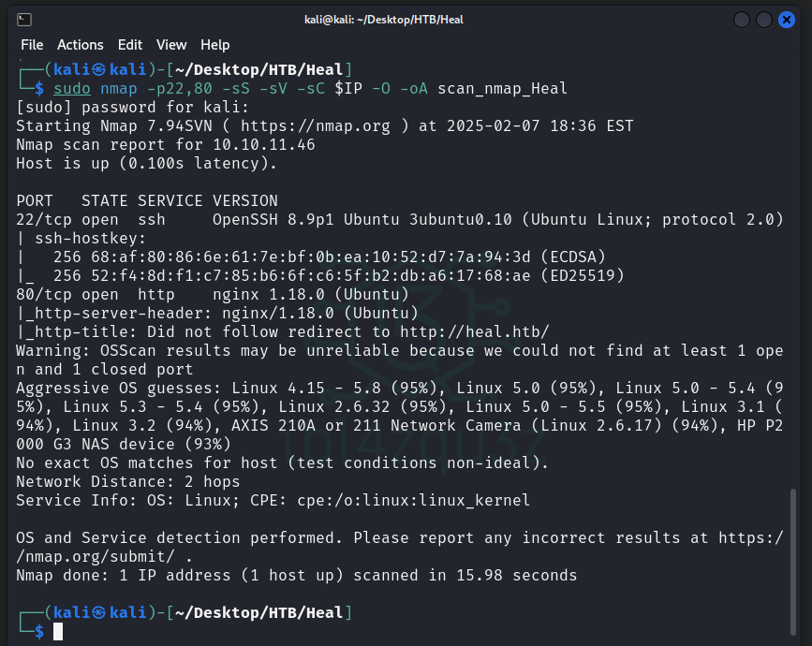
Task: Minimize the terminal window
Action: pos(742,20)
